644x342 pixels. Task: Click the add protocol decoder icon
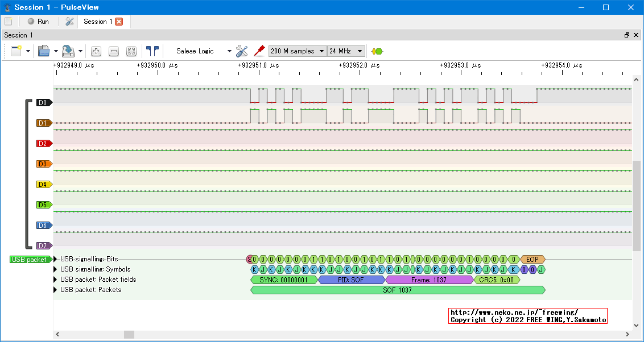click(377, 51)
